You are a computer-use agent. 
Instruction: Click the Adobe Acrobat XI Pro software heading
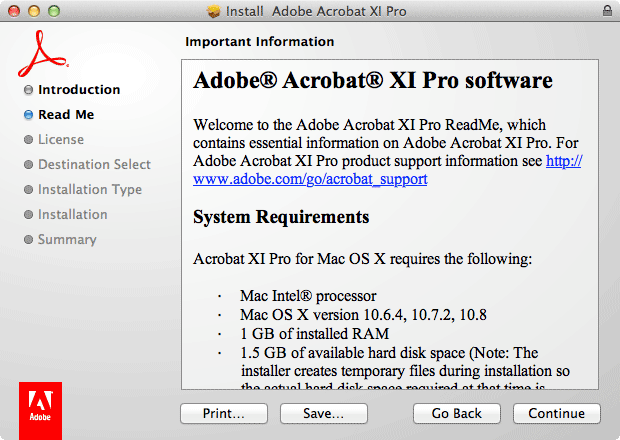tap(373, 80)
